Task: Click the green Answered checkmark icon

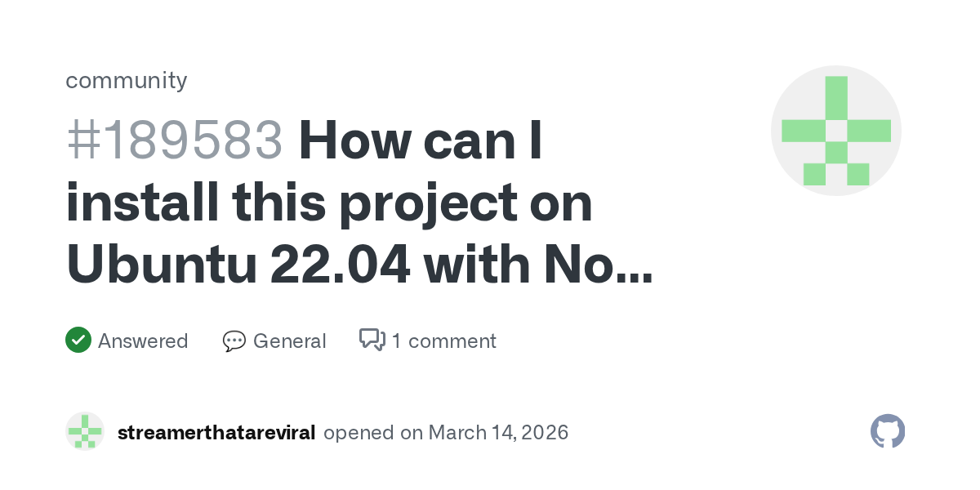Action: point(78,340)
